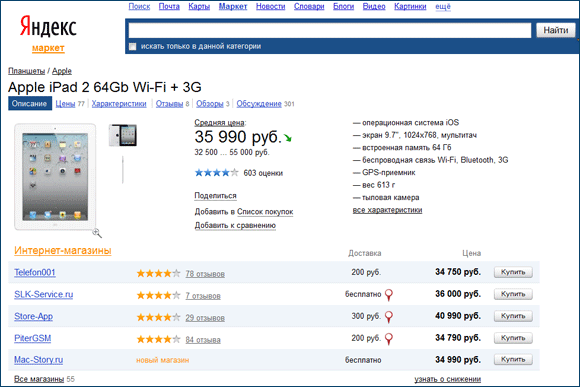
Task: Open 'все характеристики' link
Action: pyautogui.click(x=387, y=210)
